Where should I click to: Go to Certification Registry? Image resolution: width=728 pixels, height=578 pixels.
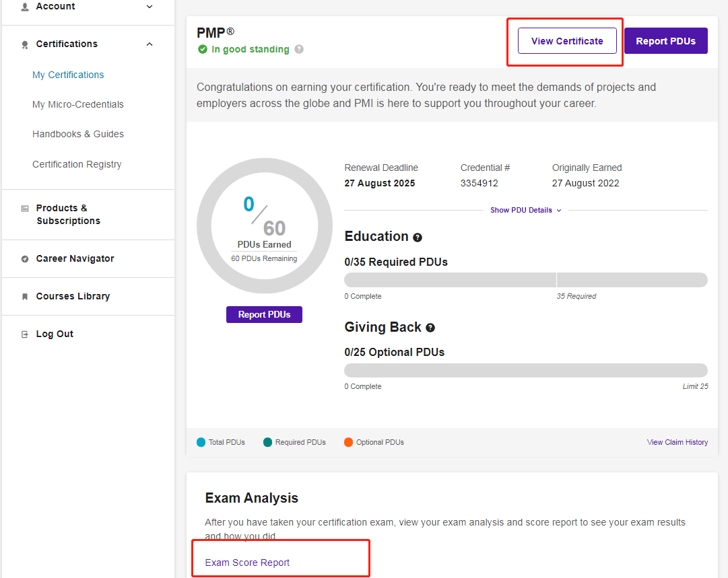pos(77,164)
